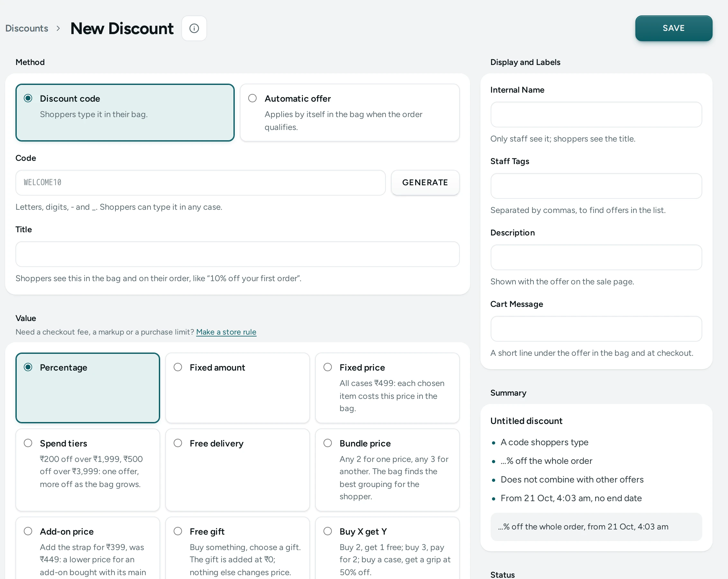This screenshot has height=579, width=728.
Task: Click the grey summary line at bottom of Summary
Action: (596, 527)
